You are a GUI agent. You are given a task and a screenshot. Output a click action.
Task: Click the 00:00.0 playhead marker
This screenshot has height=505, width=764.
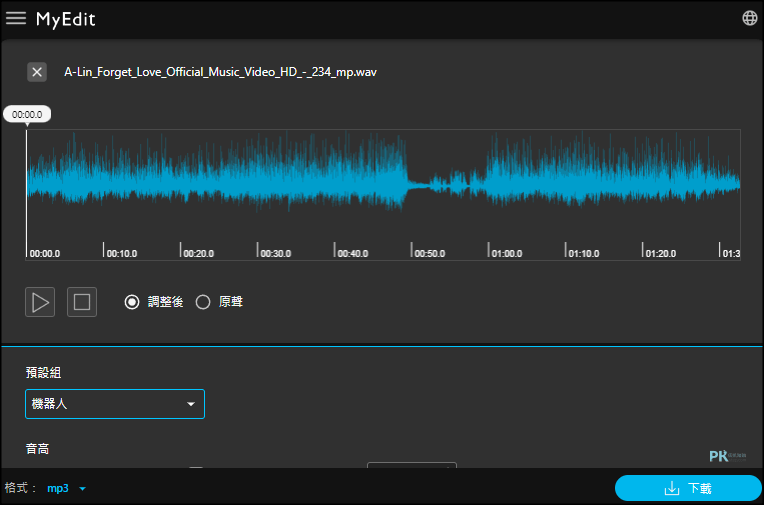27,115
